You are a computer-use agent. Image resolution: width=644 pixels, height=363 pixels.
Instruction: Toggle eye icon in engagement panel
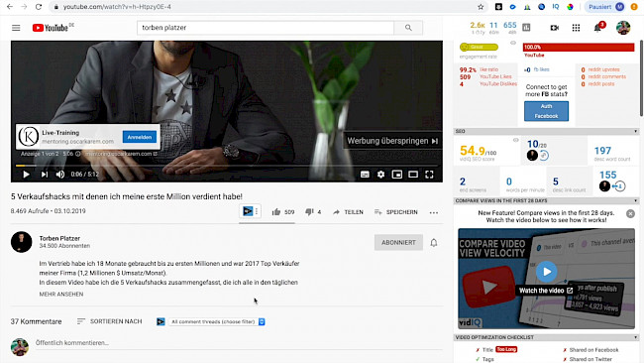coord(513,43)
